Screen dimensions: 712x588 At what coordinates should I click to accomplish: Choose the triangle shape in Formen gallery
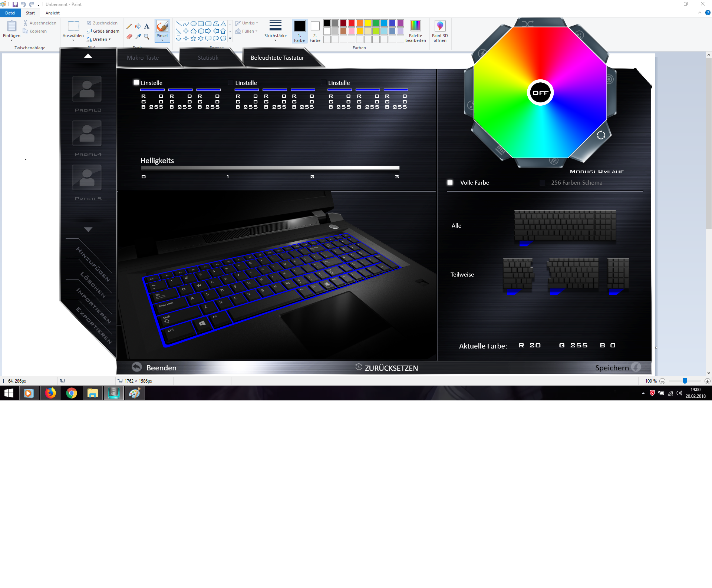click(223, 24)
